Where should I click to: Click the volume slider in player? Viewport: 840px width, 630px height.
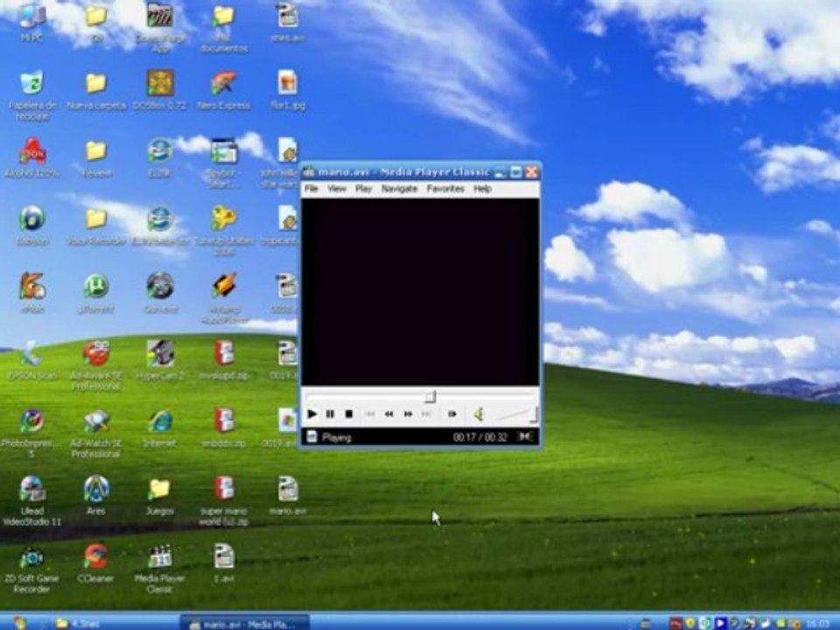pos(516,414)
